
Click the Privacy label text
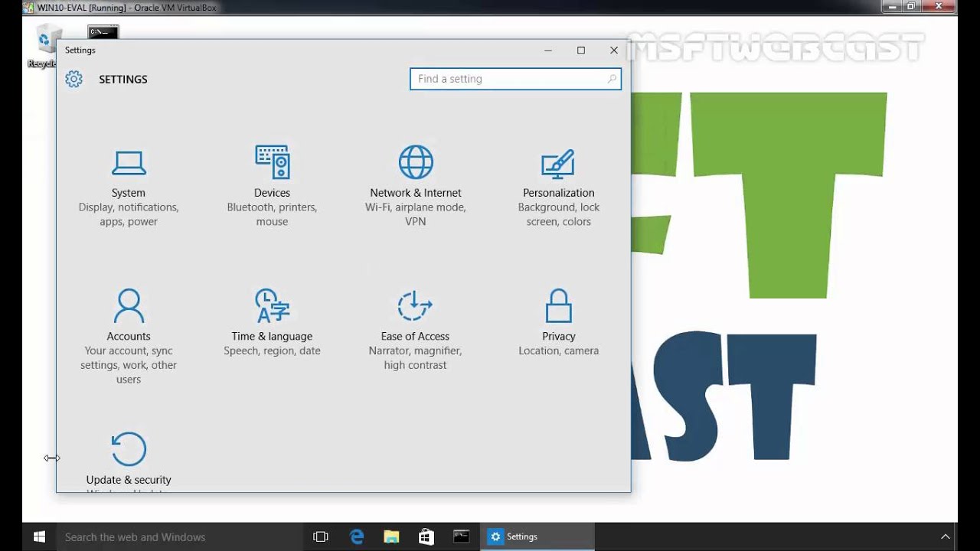(x=558, y=336)
